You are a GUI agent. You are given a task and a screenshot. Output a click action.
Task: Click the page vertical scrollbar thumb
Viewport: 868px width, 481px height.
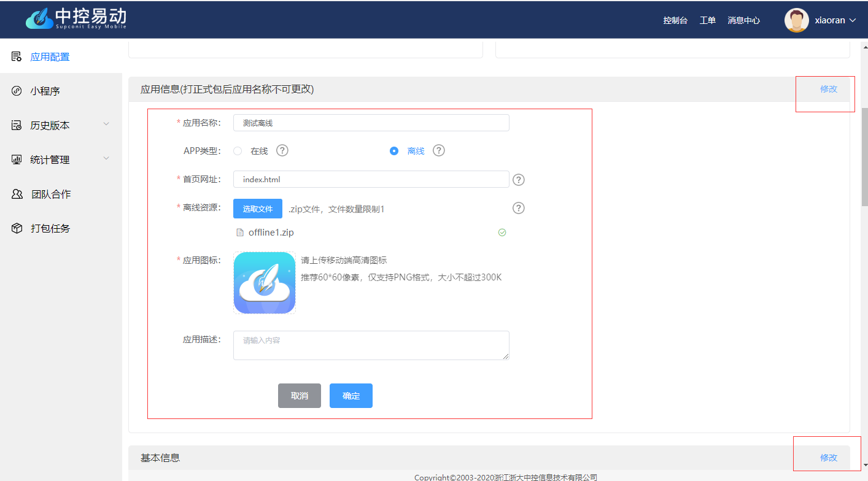[864, 156]
